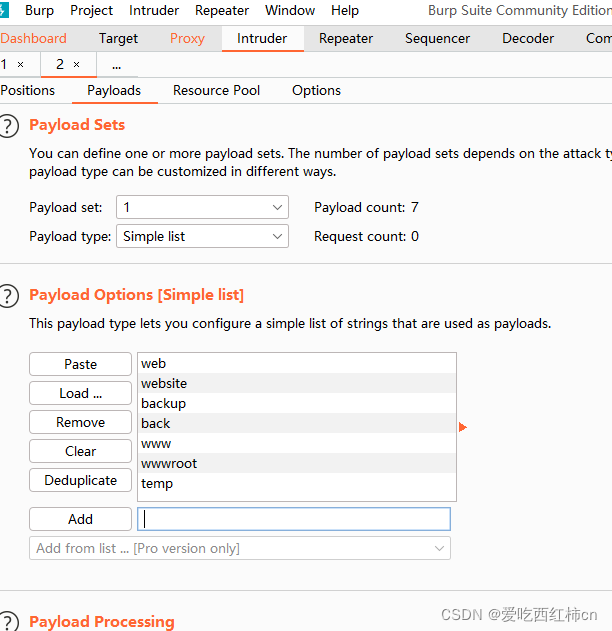The height and width of the screenshot is (631, 612).
Task: Close Intruder attack tab 2
Action: tap(76, 64)
